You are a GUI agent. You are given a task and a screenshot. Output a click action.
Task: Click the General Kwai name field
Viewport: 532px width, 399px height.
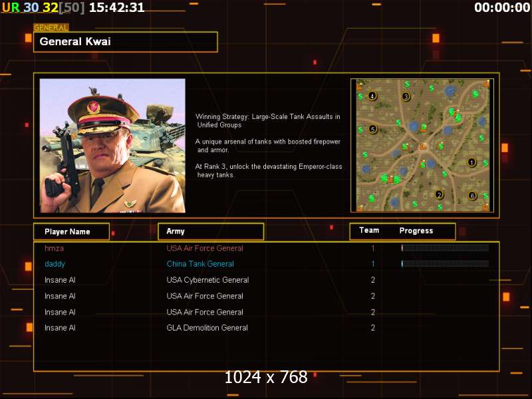(x=126, y=42)
